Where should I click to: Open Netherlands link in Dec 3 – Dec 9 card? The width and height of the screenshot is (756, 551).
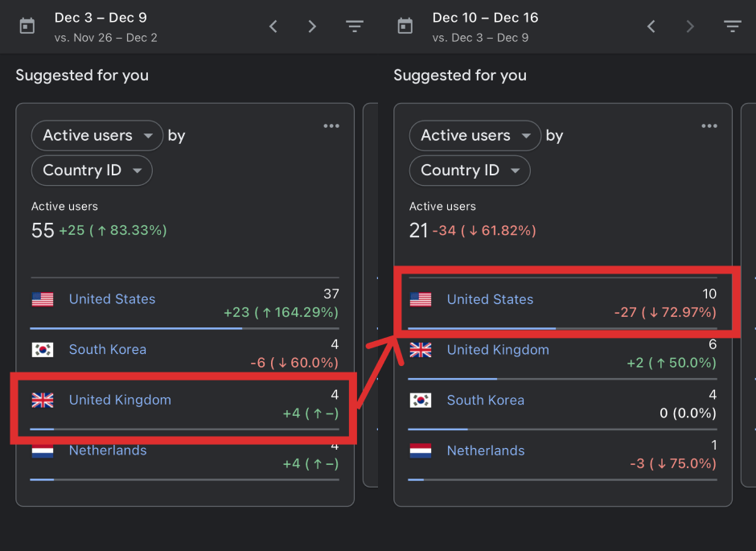(x=108, y=450)
